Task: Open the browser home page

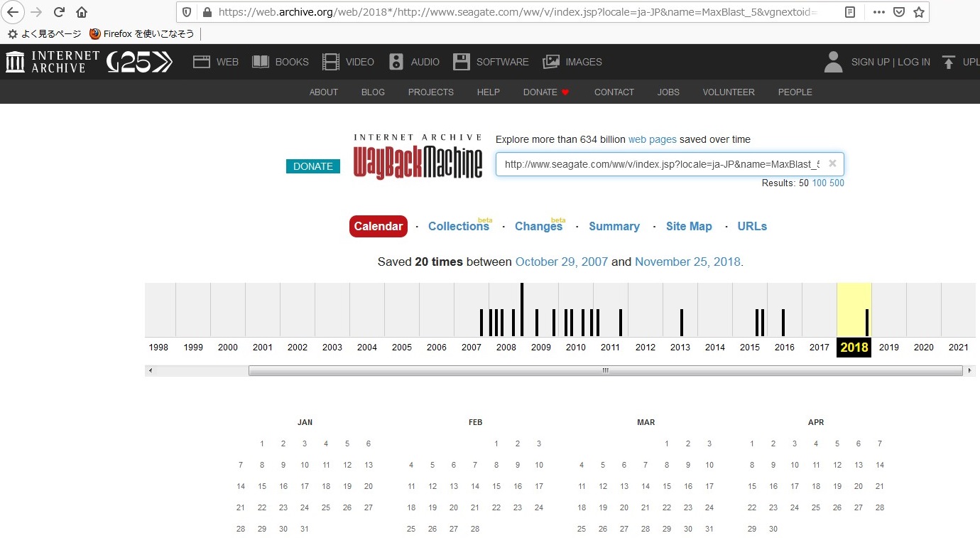Action: point(82,12)
